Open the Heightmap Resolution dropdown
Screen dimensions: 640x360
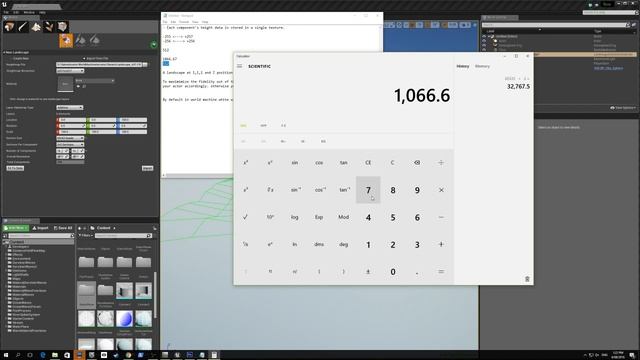pos(70,71)
